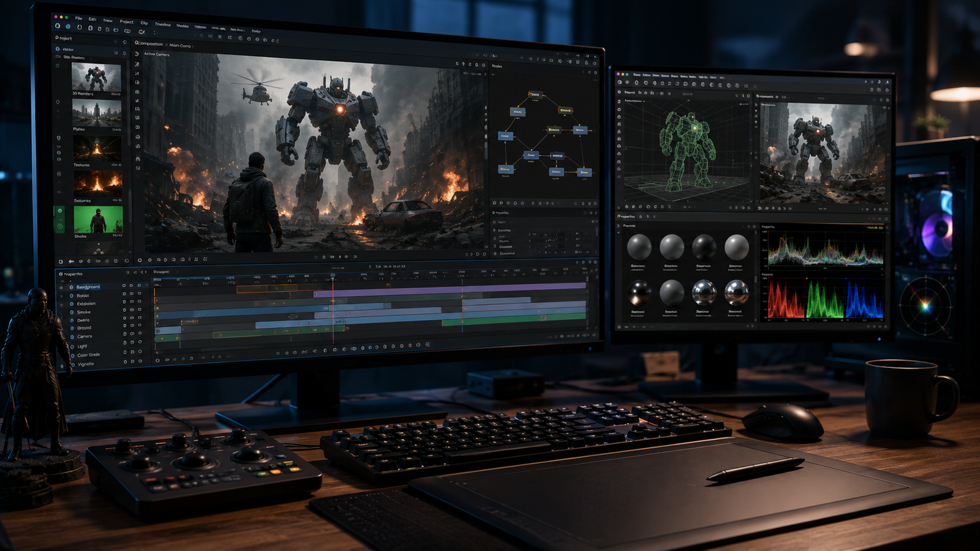Select the Main Comp breadcrumb
This screenshot has height=551, width=980.
[x=180, y=45]
